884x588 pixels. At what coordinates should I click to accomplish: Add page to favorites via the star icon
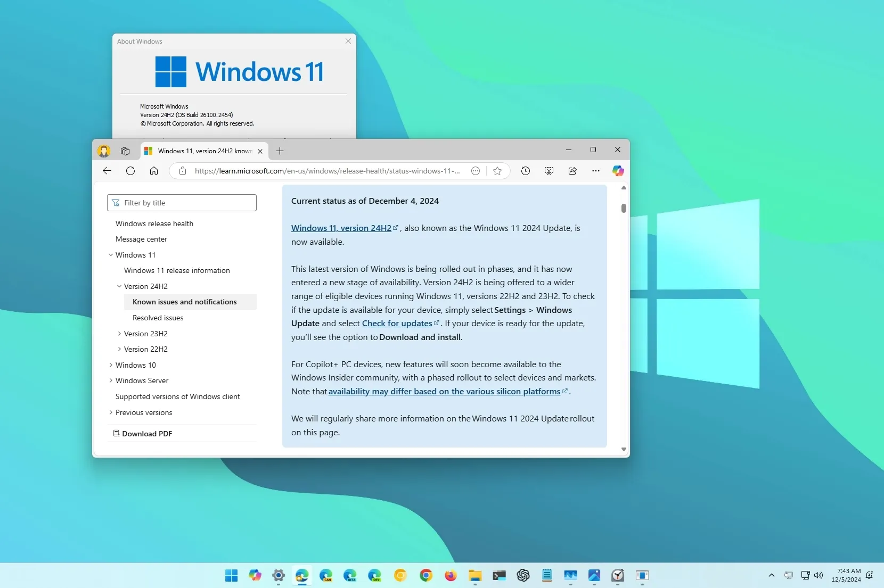click(x=497, y=171)
